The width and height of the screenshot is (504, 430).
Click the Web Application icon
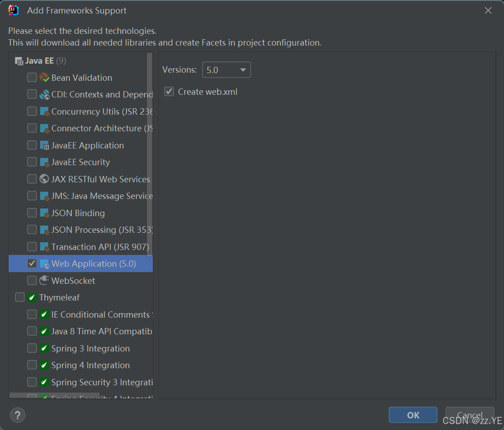44,264
